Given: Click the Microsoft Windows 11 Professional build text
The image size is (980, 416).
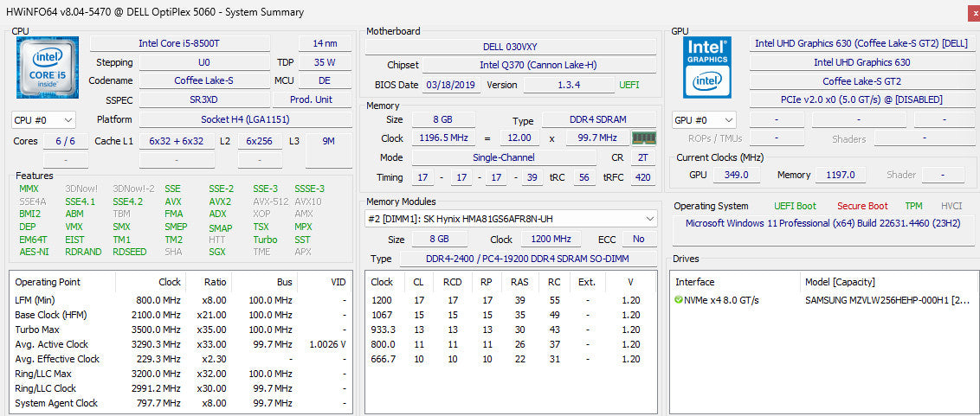Looking at the screenshot, I should point(822,223).
